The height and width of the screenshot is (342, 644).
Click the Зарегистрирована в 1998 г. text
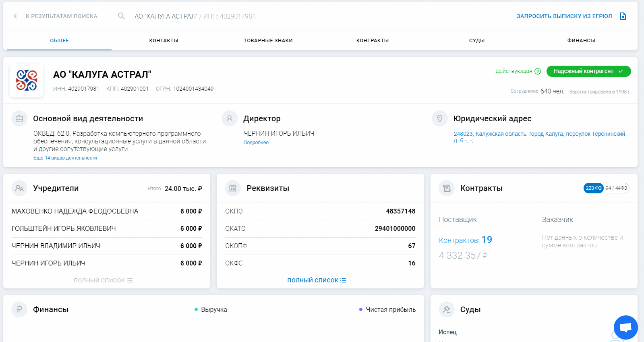600,92
